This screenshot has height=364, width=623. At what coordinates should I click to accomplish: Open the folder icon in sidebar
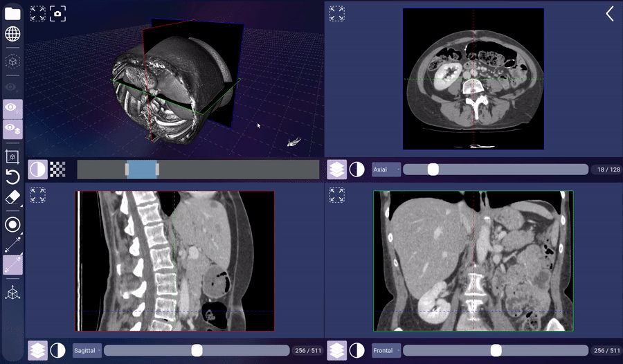[12, 14]
